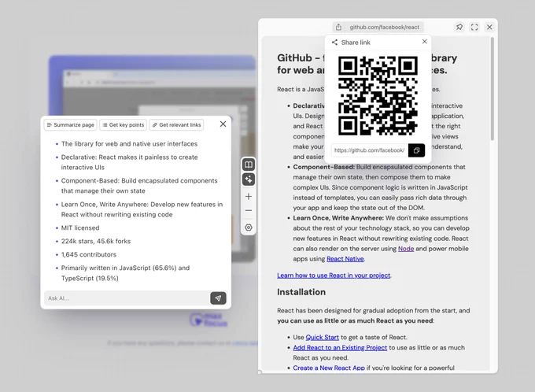Click Summarize page button
Screen dimensions: 535x392
coord(71,125)
